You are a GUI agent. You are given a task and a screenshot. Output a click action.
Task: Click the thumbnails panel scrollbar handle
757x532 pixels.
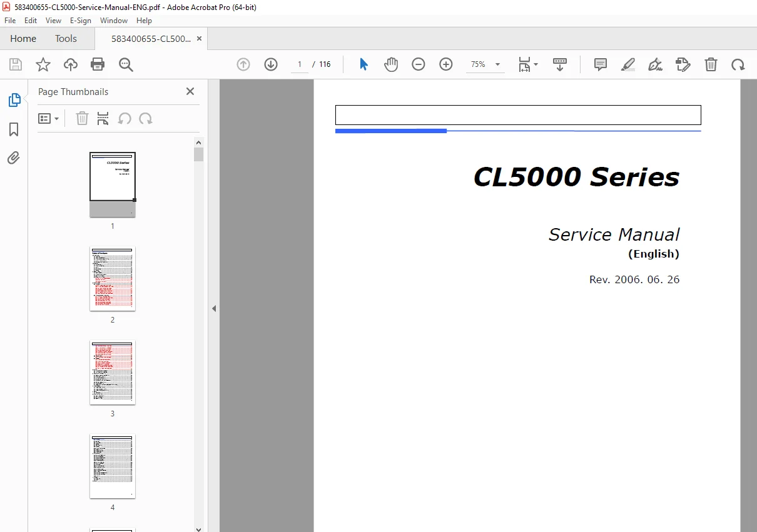tap(199, 154)
